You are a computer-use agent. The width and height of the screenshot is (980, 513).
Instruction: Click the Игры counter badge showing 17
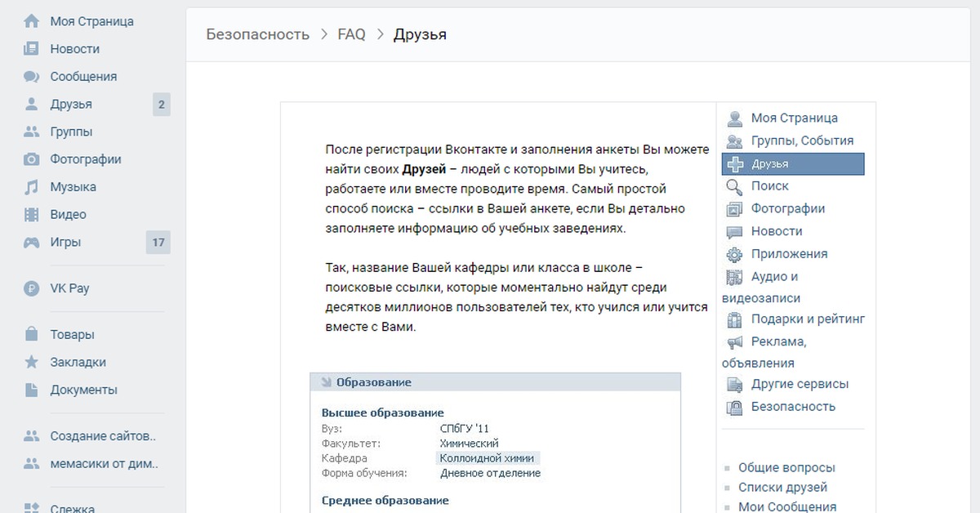click(158, 243)
